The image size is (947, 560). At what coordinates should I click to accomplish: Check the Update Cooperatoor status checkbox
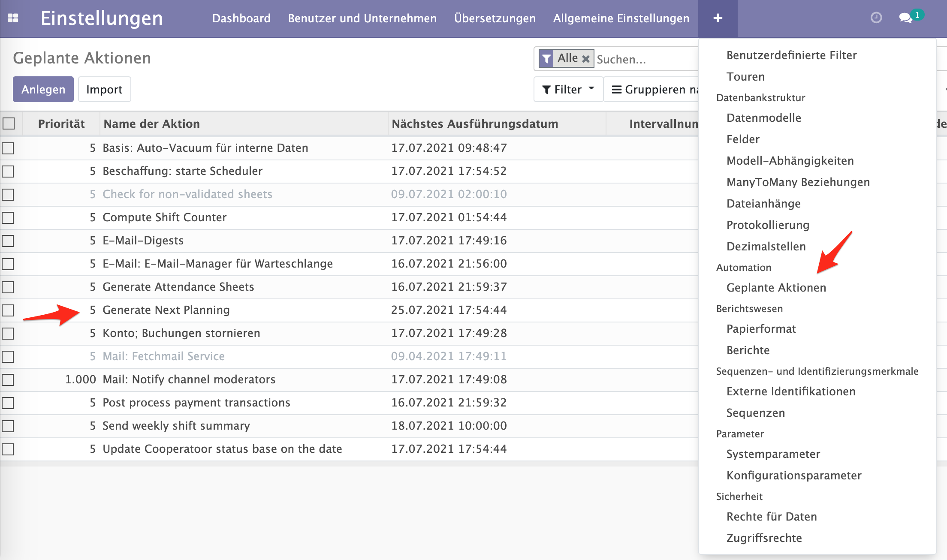point(8,449)
